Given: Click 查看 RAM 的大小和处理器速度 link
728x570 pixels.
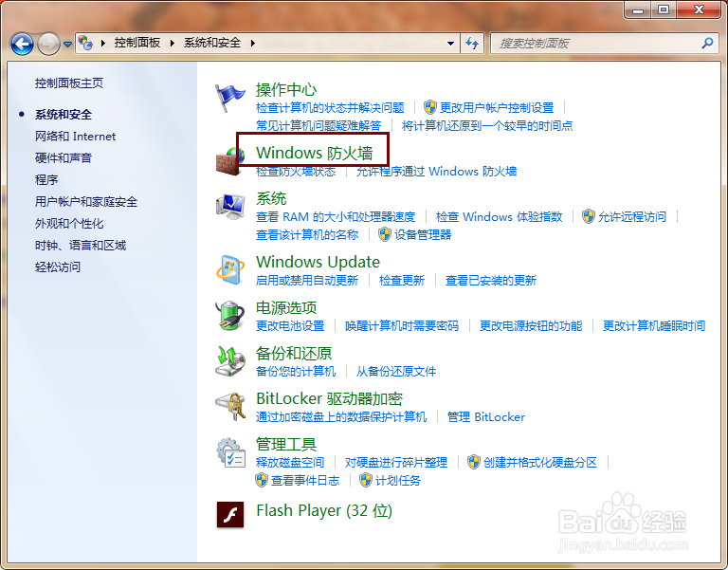Looking at the screenshot, I should click(336, 217).
